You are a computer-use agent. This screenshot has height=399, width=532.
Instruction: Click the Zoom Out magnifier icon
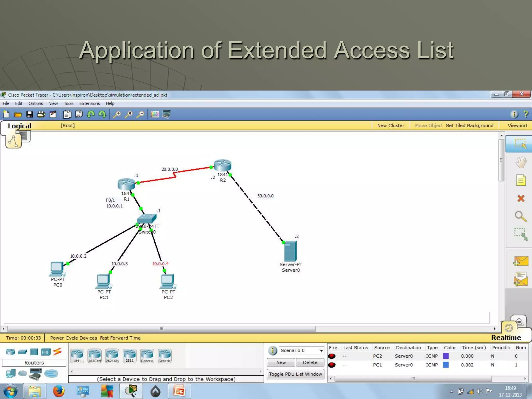140,114
